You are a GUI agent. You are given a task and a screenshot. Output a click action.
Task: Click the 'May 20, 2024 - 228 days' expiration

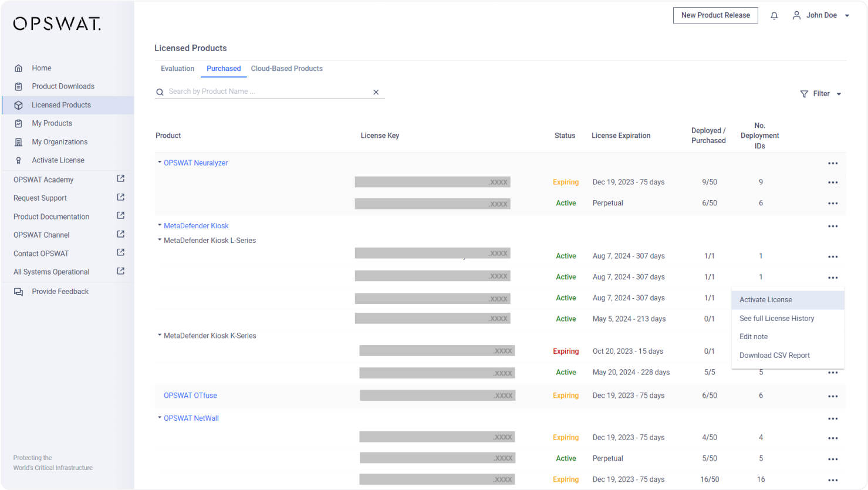pos(631,373)
